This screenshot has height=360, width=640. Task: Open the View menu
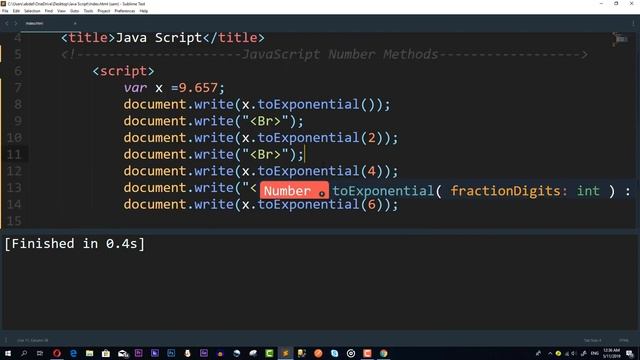click(x=61, y=11)
